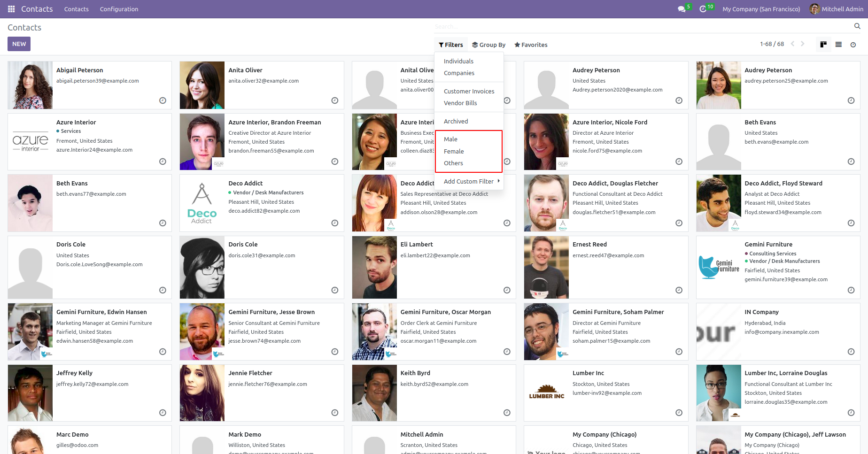Open the Configuration menu
Image resolution: width=868 pixels, height=454 pixels.
coord(119,9)
